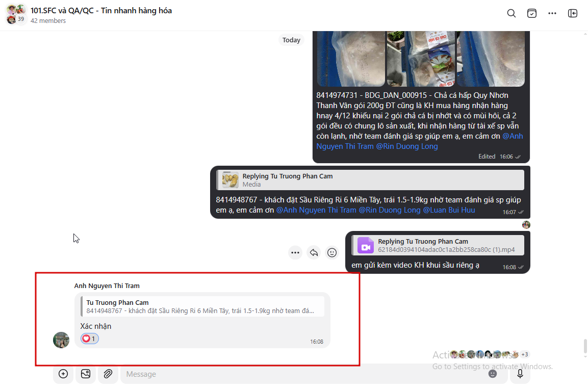Toggle the side panel icon in header
This screenshot has height=389, width=588.
(573, 13)
